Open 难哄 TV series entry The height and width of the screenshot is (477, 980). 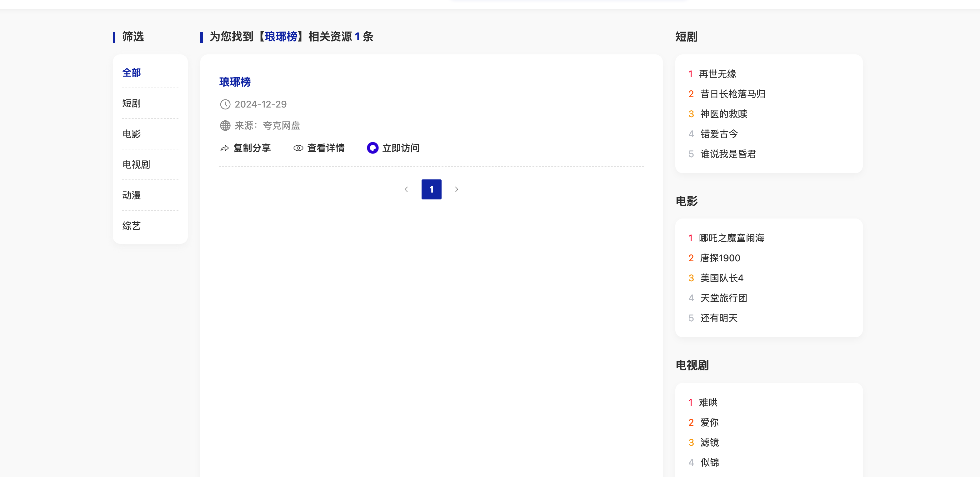click(x=708, y=402)
